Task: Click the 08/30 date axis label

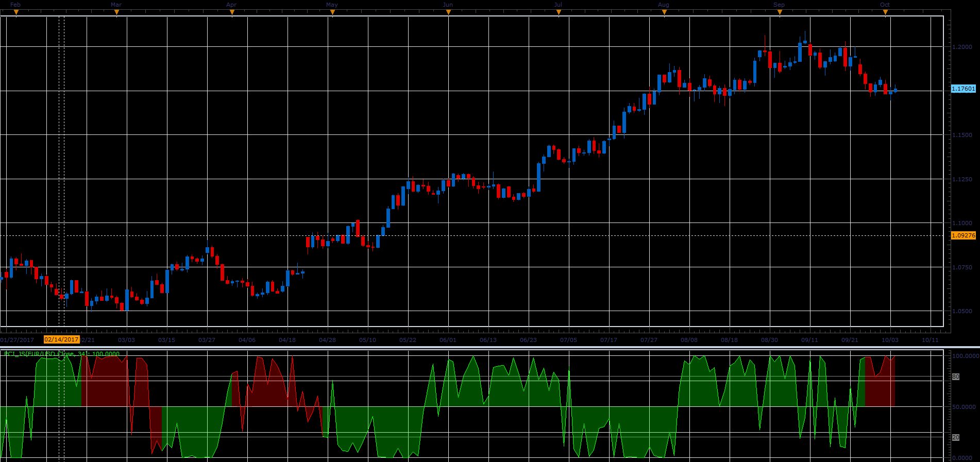Action: [770, 340]
